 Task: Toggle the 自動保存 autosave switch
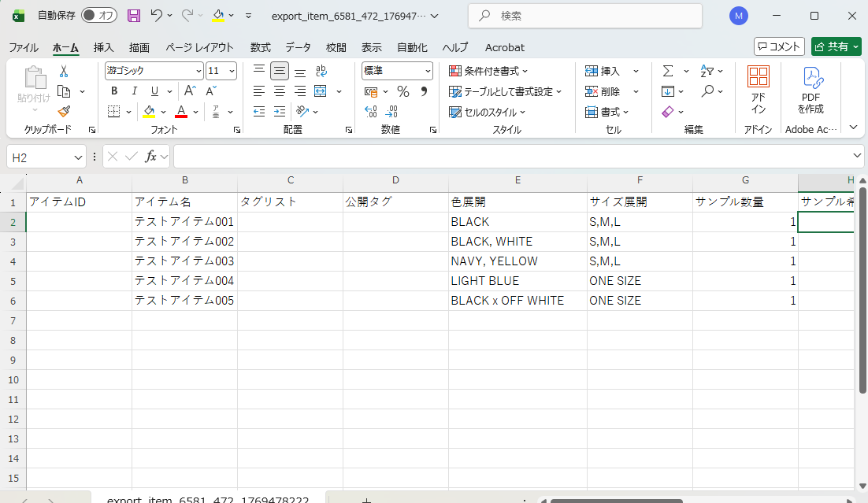click(x=99, y=16)
